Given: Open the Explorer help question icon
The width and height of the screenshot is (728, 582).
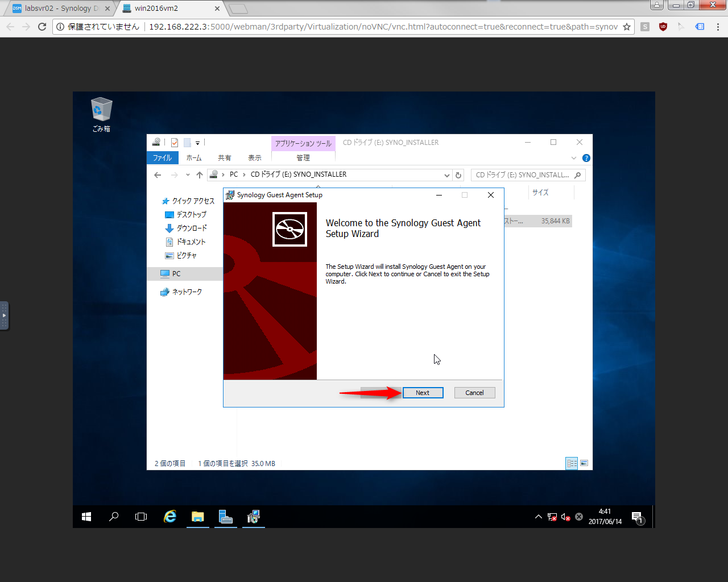Looking at the screenshot, I should click(x=586, y=158).
